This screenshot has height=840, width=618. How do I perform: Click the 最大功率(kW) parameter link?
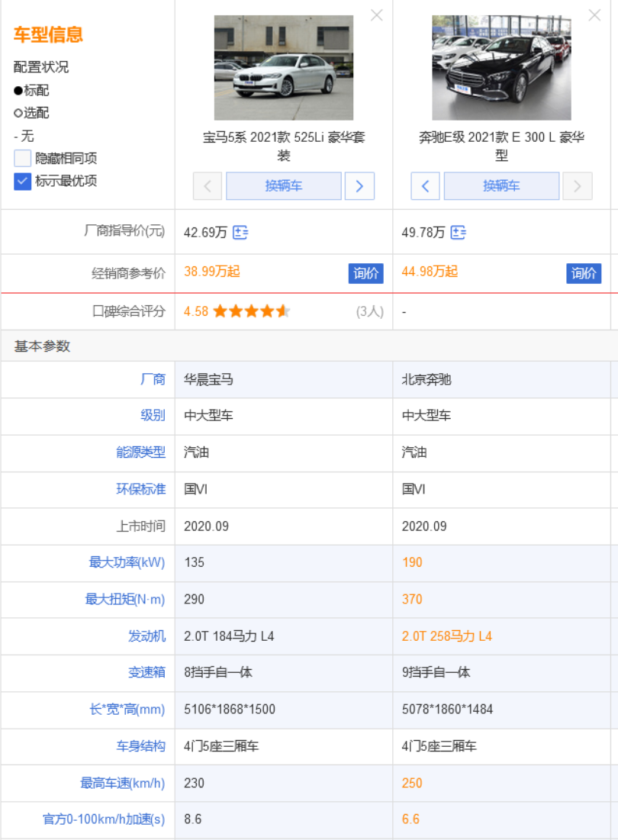pyautogui.click(x=127, y=562)
